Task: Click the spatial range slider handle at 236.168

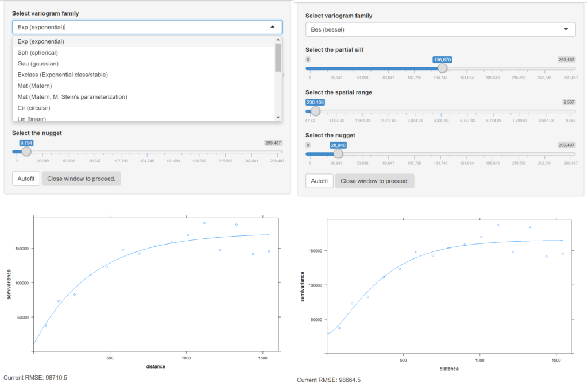Action: point(315,110)
